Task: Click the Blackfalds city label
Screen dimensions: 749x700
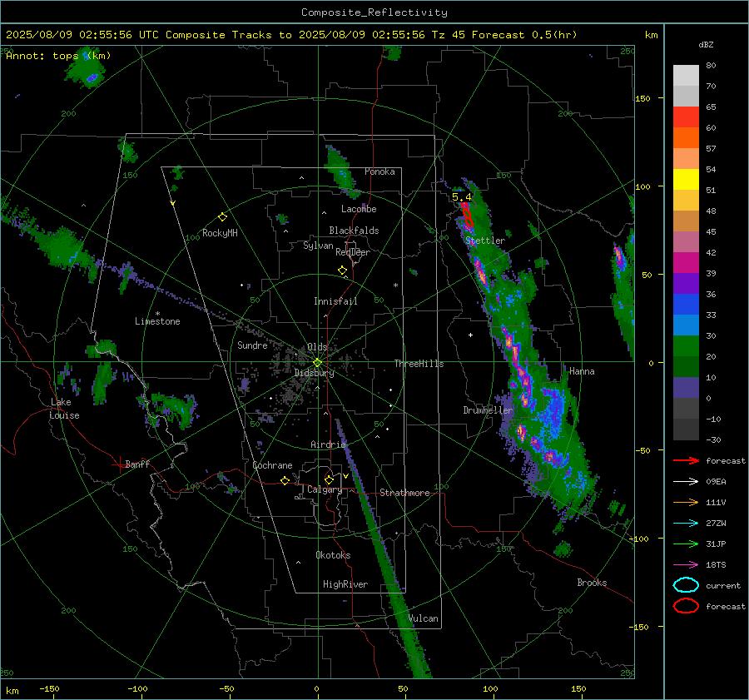Action: click(354, 231)
